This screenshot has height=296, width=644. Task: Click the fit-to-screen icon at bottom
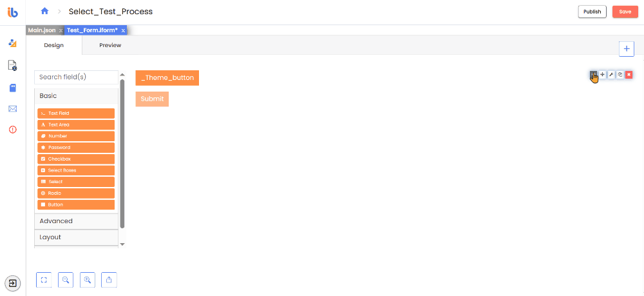(44, 280)
